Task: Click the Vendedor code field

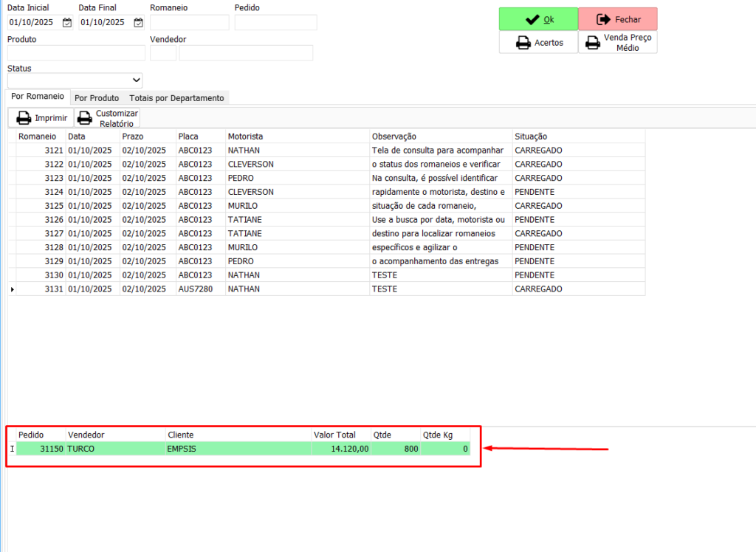Action: [x=162, y=53]
